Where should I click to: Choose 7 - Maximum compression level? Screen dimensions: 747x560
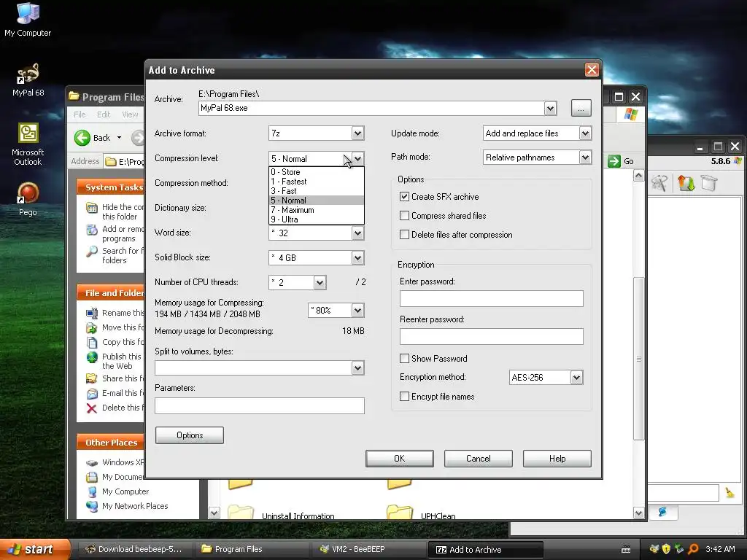[317, 210]
